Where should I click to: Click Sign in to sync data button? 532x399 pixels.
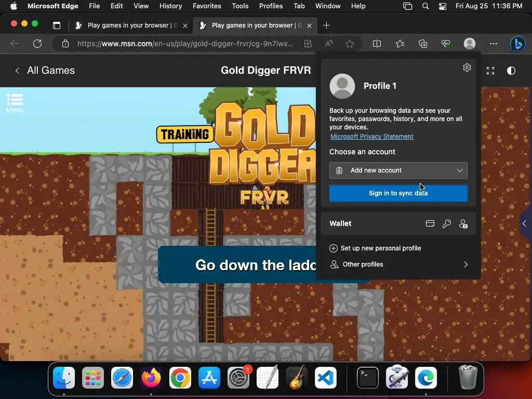click(x=398, y=193)
